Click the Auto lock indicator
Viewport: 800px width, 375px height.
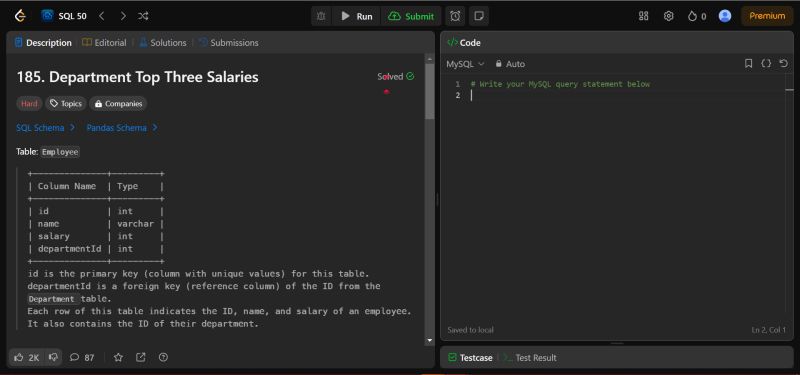[510, 64]
